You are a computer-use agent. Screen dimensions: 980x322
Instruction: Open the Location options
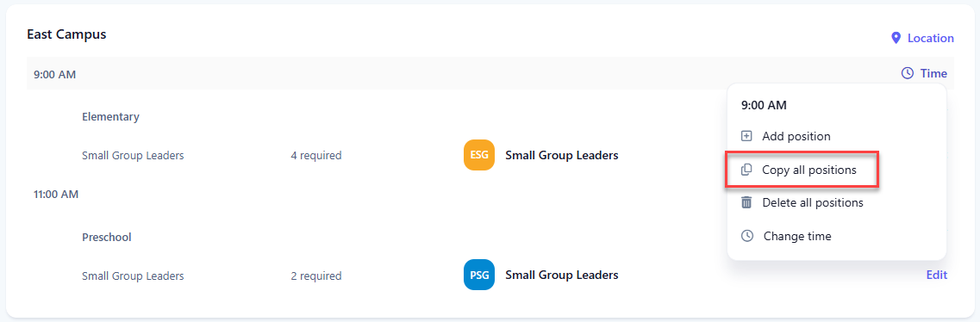[x=922, y=38]
